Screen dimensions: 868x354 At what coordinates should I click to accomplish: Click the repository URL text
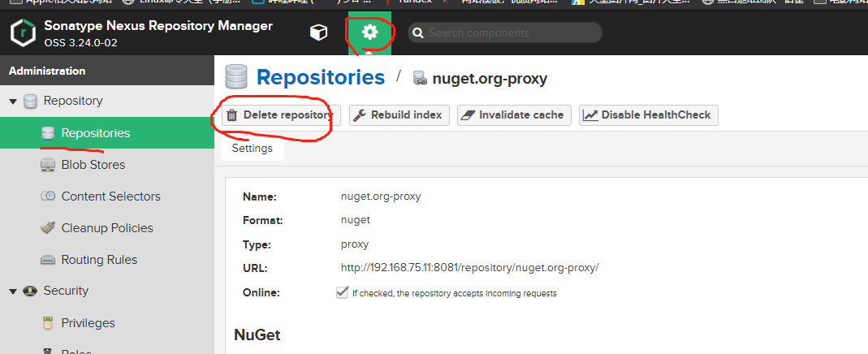[x=470, y=268]
